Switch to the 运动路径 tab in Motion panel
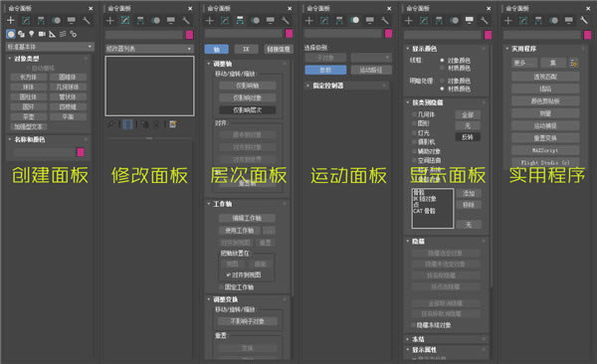597x364 pixels. (x=371, y=70)
